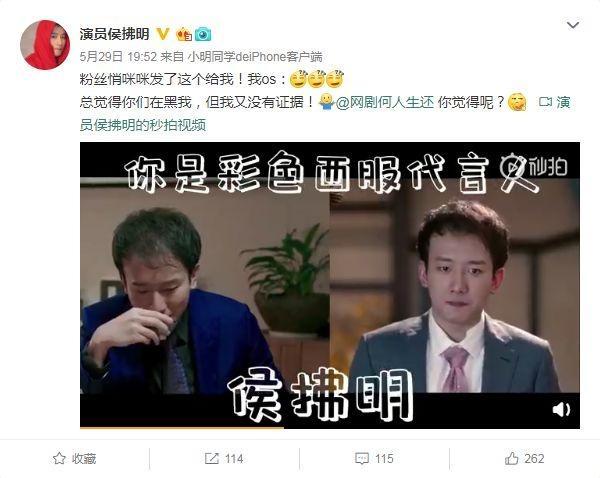Screen dimensions: 600x478
Task: Click the shrugging emoji after 证据
Action: coord(326,102)
